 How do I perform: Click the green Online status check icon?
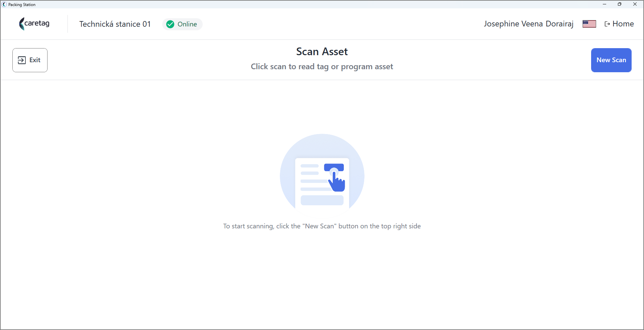pyautogui.click(x=170, y=24)
